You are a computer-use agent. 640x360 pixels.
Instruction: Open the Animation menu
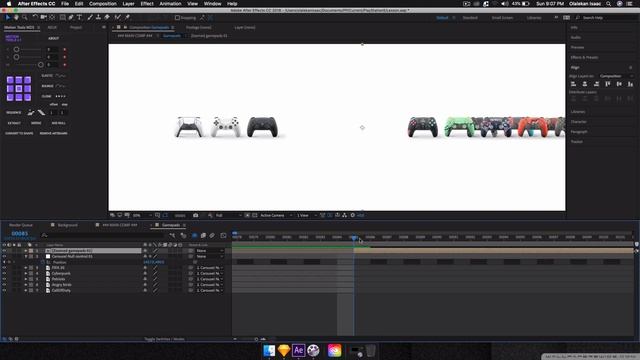pos(170,4)
